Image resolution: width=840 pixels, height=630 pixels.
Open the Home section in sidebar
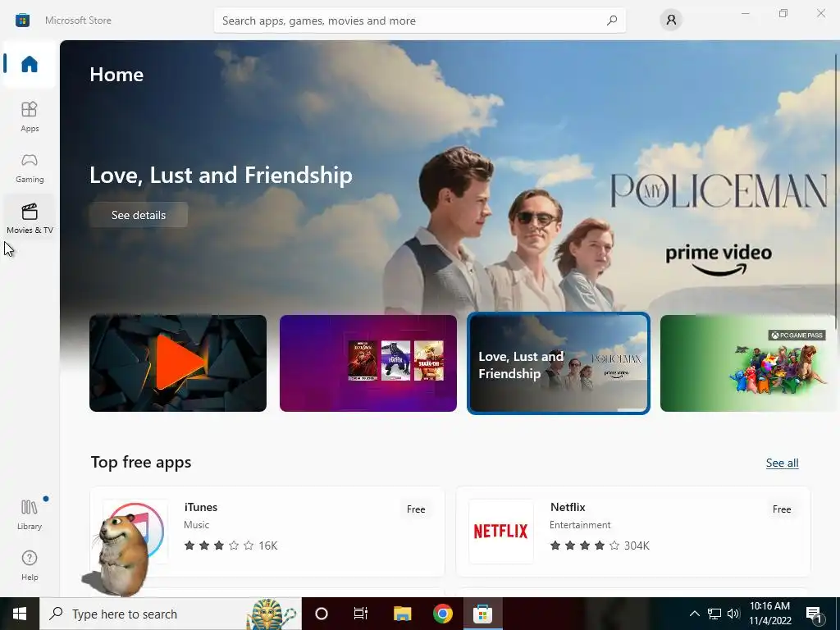pyautogui.click(x=30, y=64)
